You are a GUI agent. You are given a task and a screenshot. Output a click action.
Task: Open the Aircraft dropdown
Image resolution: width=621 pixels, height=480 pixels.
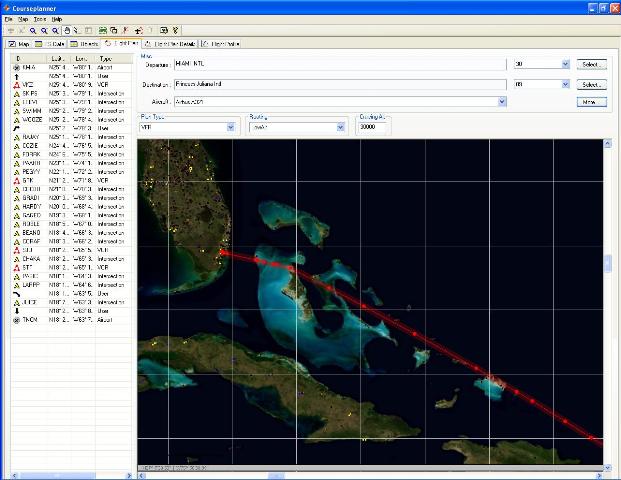tap(501, 101)
